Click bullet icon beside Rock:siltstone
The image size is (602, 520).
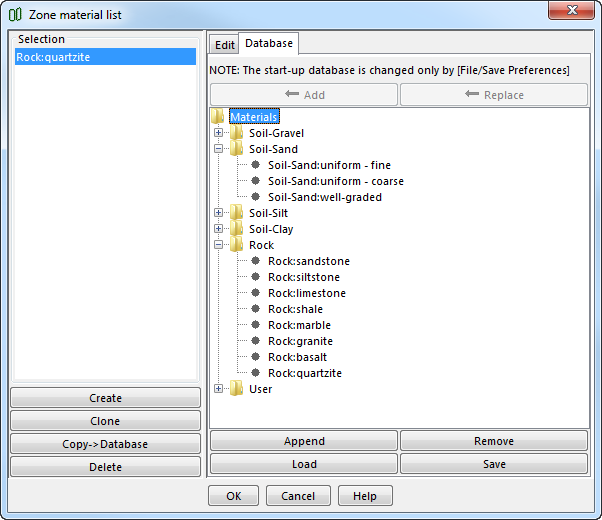pyautogui.click(x=255, y=277)
